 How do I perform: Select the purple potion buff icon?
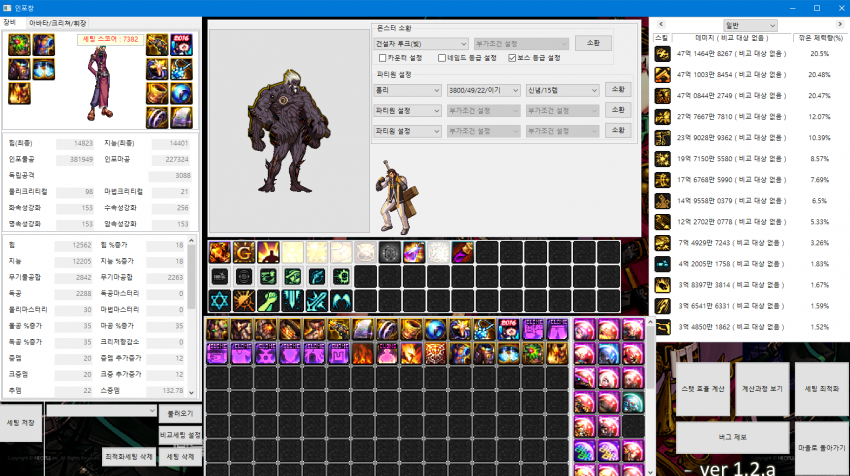(412, 253)
